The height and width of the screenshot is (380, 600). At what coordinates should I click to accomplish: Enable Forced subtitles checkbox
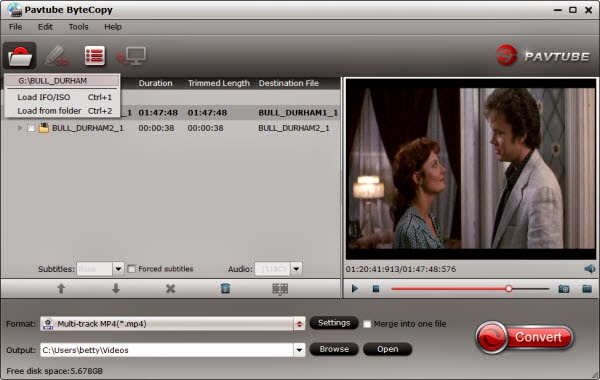point(131,269)
